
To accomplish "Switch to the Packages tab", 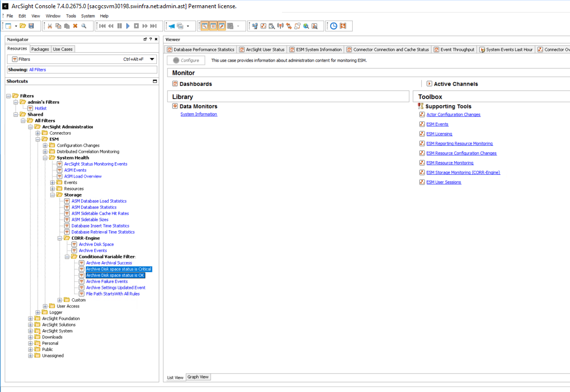I will point(40,49).
